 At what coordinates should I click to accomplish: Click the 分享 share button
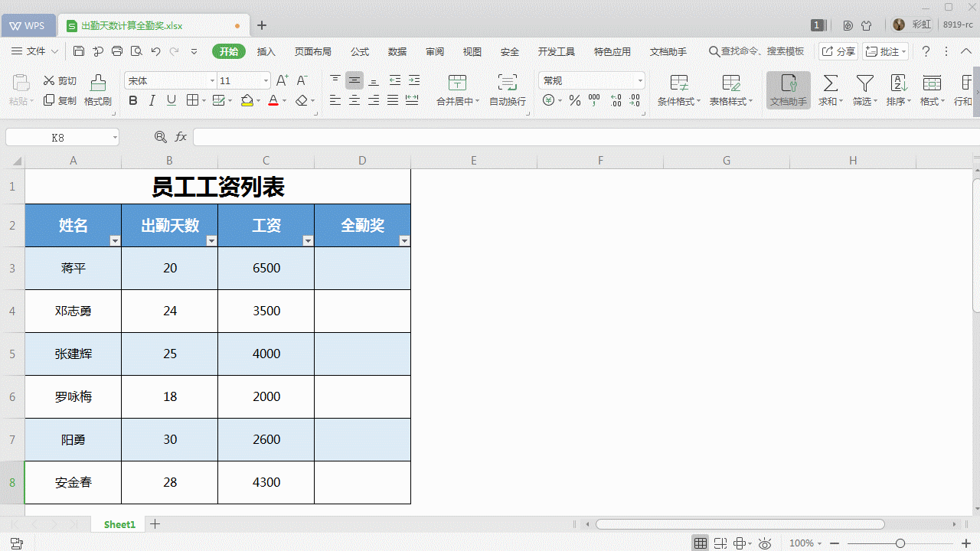pyautogui.click(x=838, y=51)
